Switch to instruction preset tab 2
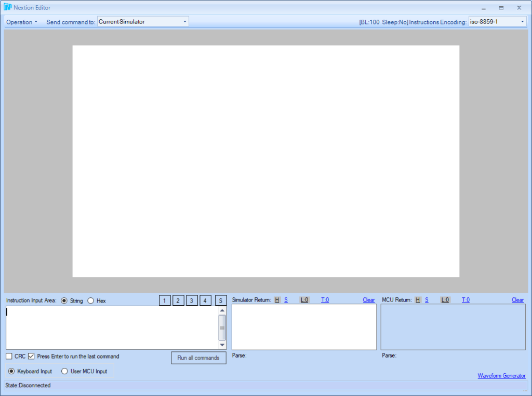The width and height of the screenshot is (532, 396). (x=178, y=300)
